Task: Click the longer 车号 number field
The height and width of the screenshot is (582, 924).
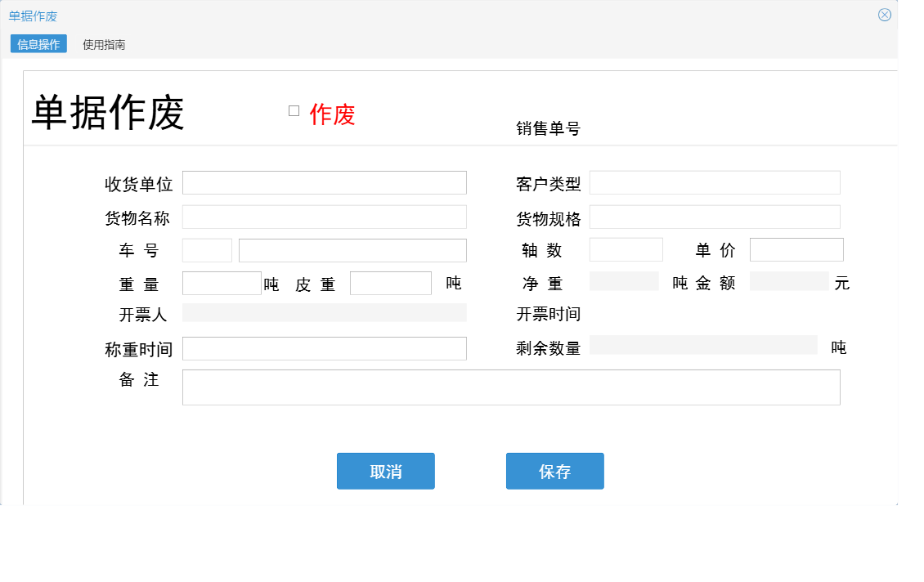Action: click(x=353, y=249)
